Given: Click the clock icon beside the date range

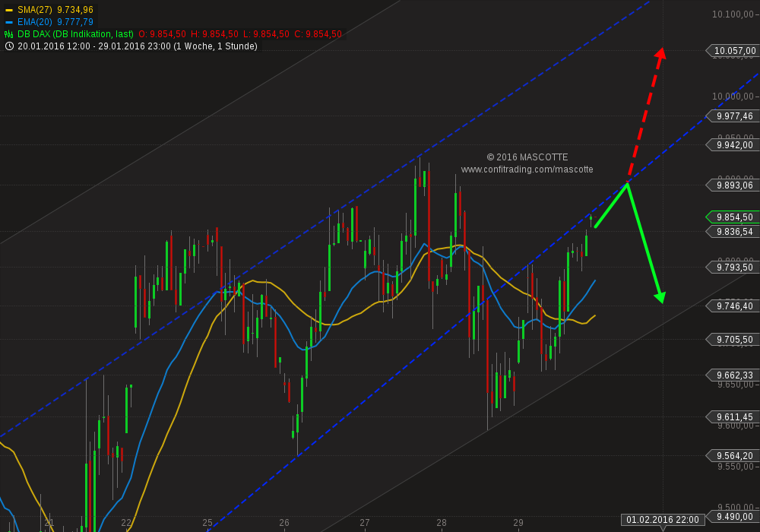Looking at the screenshot, I should click(9, 46).
